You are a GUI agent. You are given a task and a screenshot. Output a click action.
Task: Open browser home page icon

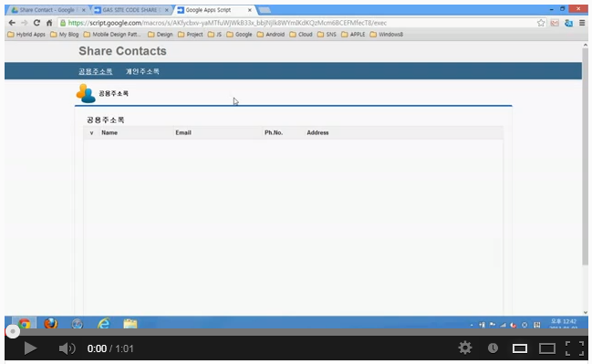click(x=49, y=23)
